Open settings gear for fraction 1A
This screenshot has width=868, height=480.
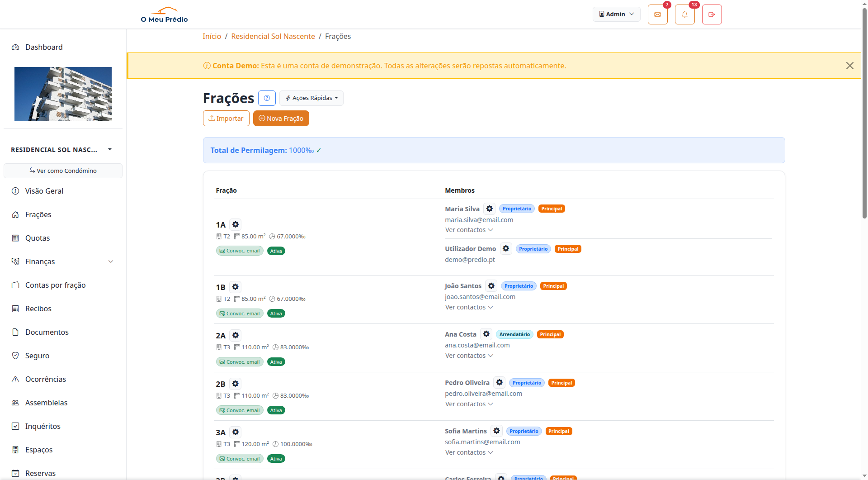coord(236,224)
